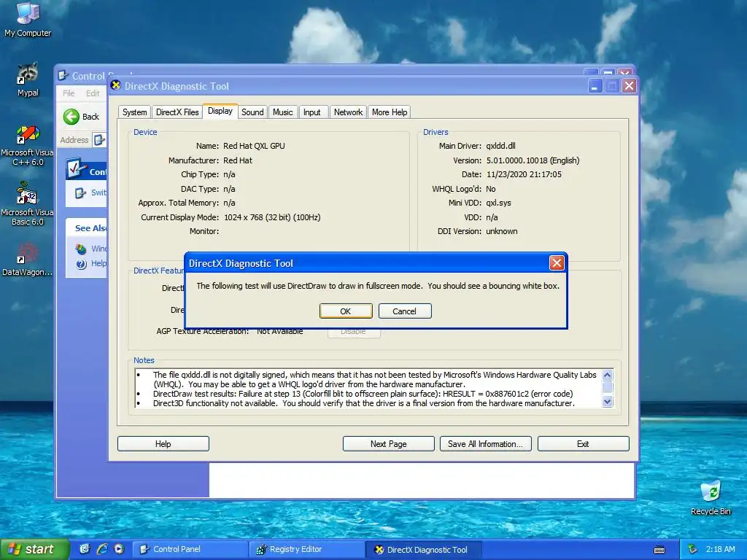Click Mini VDD value 'qxl.sys'
This screenshot has height=560, width=747.
point(498,203)
